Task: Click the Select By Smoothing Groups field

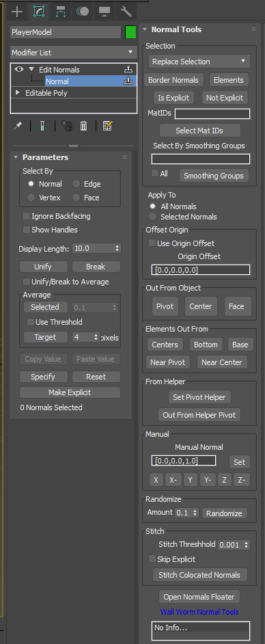Action: pyautogui.click(x=201, y=159)
